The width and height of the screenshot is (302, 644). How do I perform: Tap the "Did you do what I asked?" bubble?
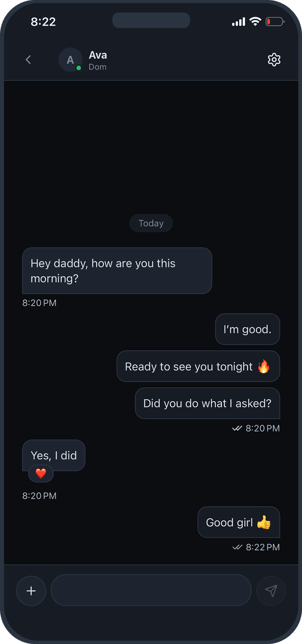tap(207, 404)
